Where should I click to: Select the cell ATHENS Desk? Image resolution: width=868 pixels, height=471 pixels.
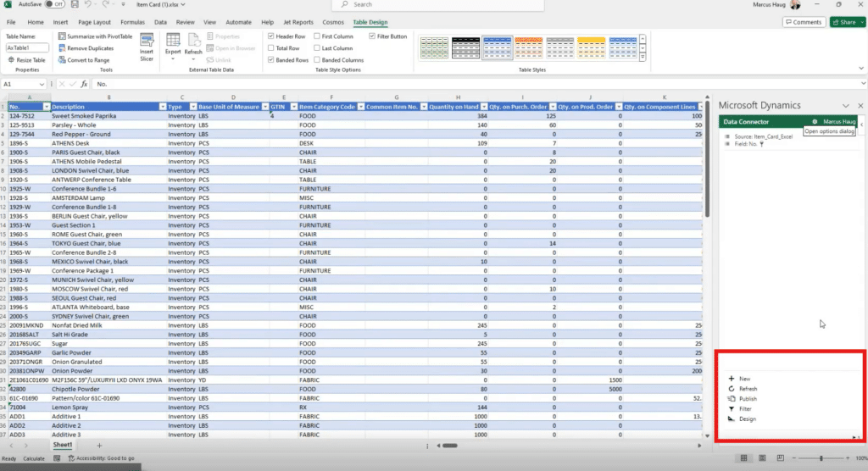(108, 143)
